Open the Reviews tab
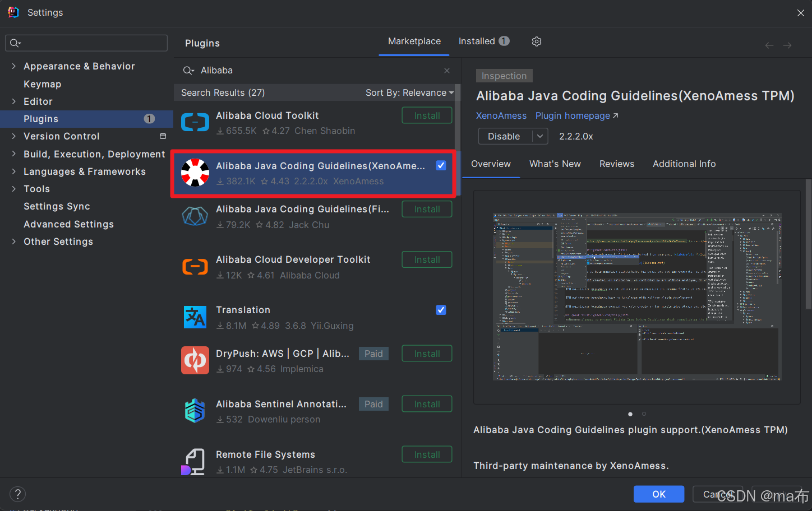Image resolution: width=812 pixels, height=511 pixels. pyautogui.click(x=617, y=164)
